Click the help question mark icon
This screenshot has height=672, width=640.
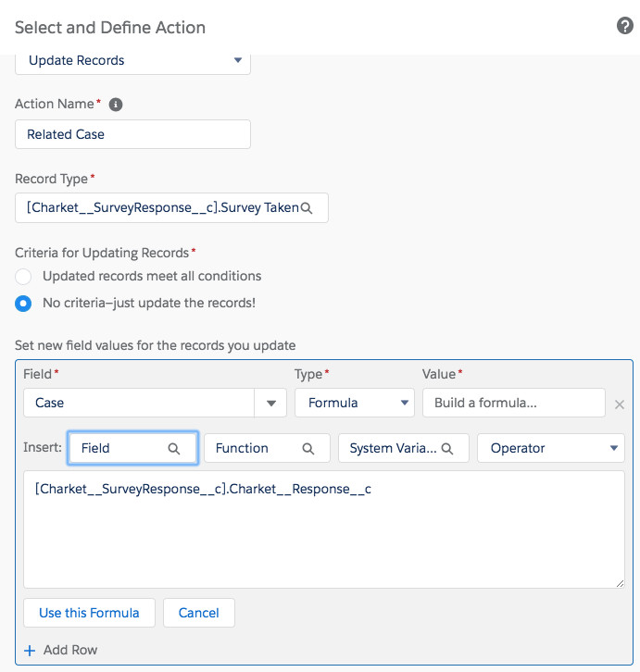coord(624,26)
